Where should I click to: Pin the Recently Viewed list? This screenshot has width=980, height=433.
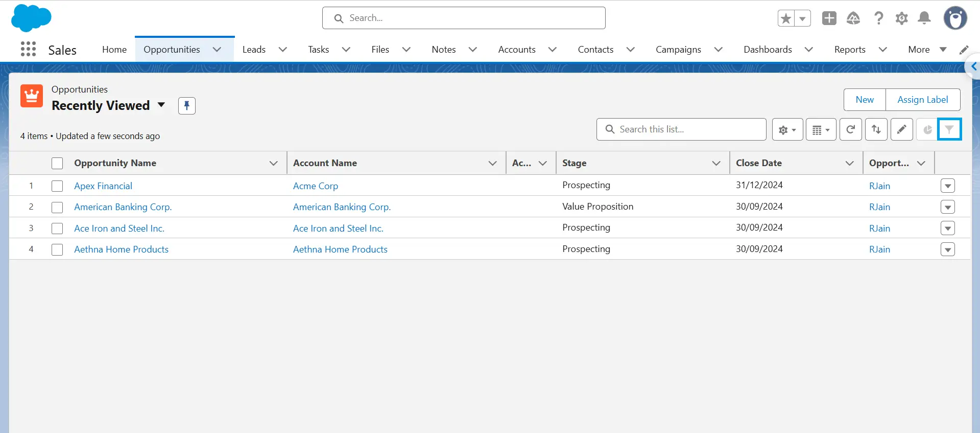(187, 106)
